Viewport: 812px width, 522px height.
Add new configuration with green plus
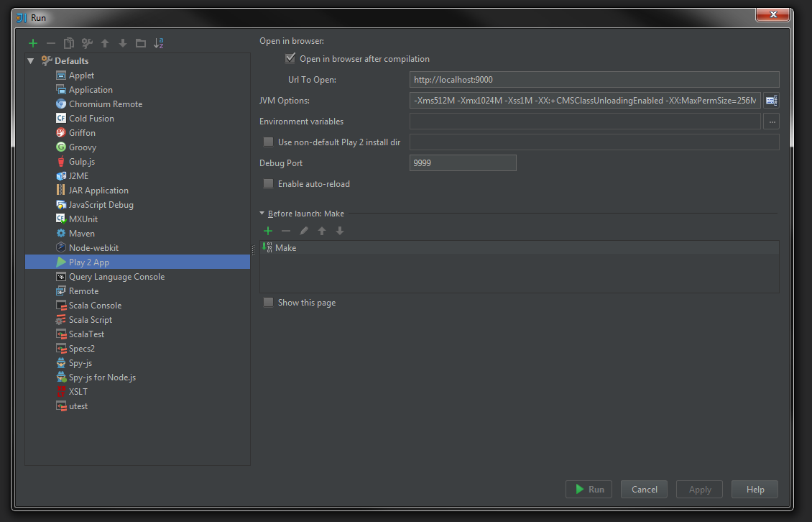click(x=33, y=43)
